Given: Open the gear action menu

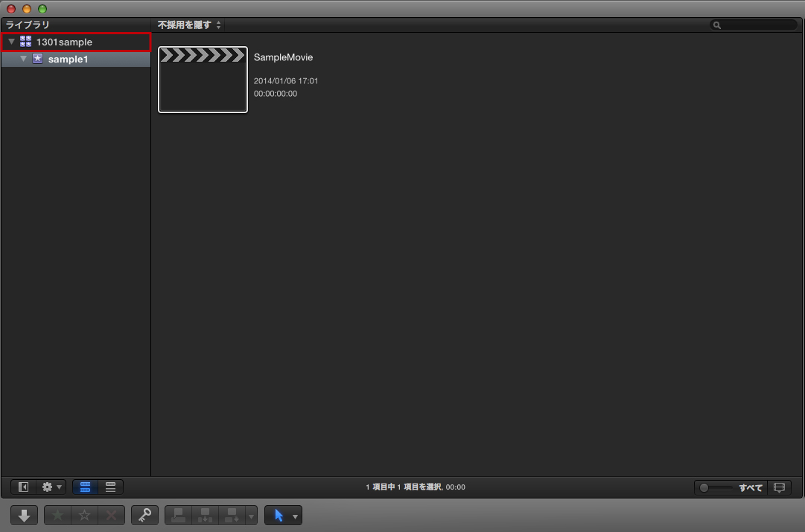Looking at the screenshot, I should click(x=51, y=487).
